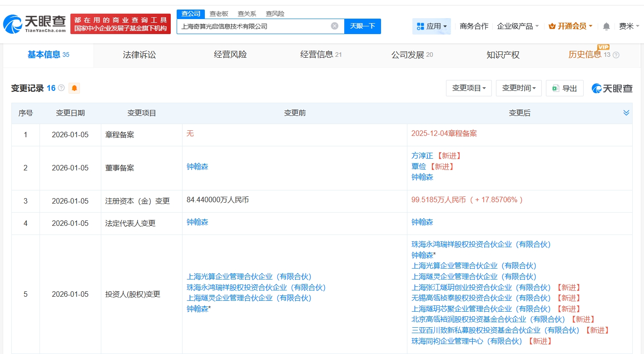Expand table with double-chevron icon in 变更后 header
This screenshot has height=354, width=644.
pos(626,113)
